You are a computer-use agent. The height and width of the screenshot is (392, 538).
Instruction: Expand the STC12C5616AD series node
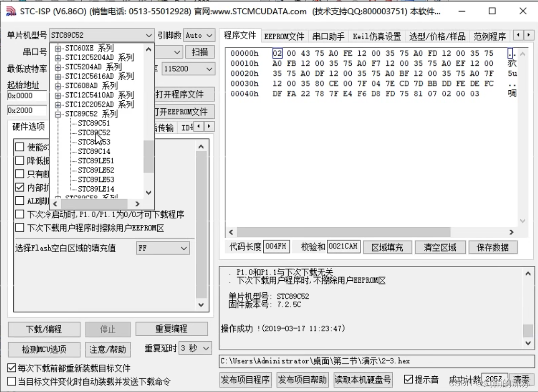tap(58, 76)
